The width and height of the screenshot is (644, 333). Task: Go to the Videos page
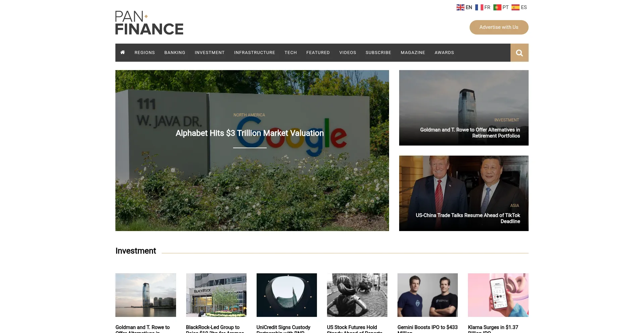pos(347,53)
